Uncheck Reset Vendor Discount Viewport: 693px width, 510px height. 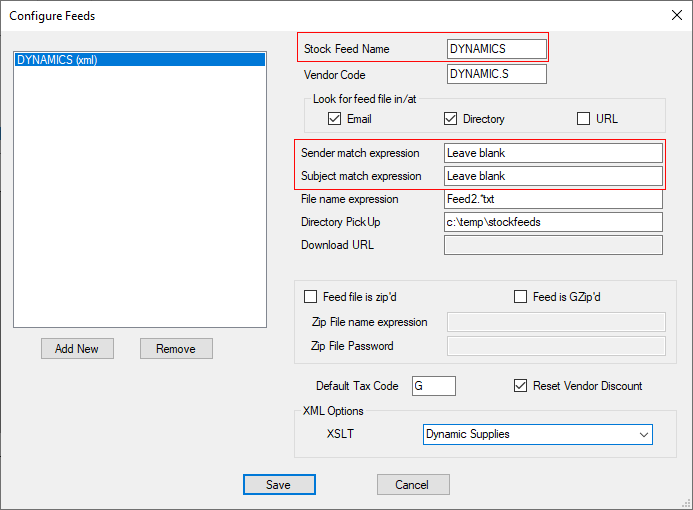[520, 386]
